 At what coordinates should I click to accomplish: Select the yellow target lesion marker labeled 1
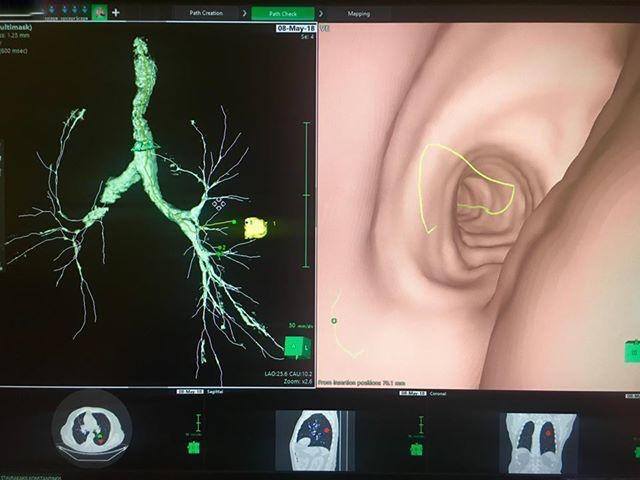[x=256, y=228]
